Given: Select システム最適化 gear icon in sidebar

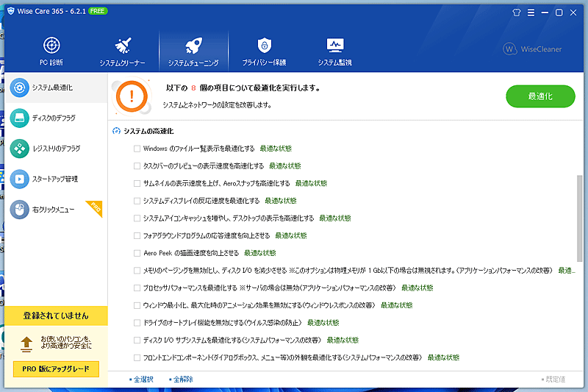Looking at the screenshot, I should click(x=20, y=88).
